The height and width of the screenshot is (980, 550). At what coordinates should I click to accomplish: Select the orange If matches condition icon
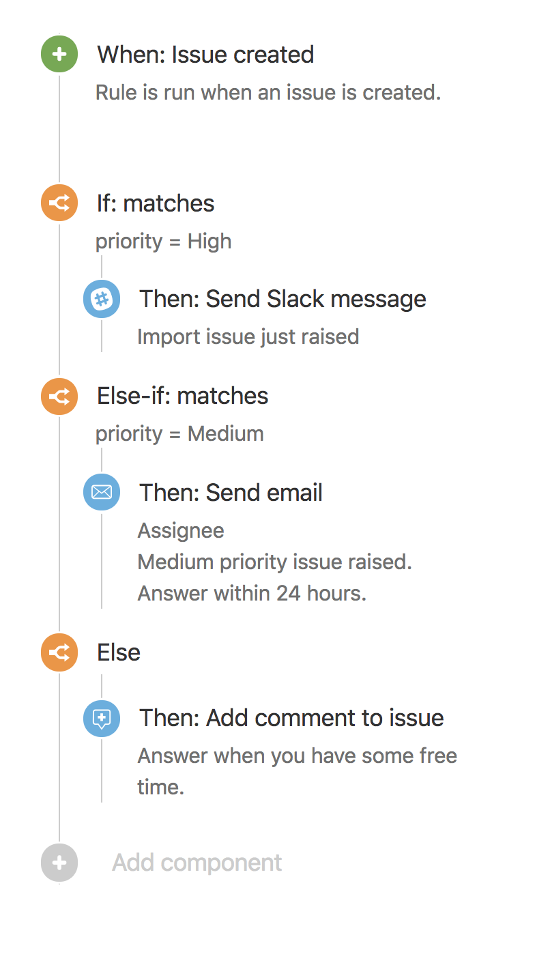tap(59, 203)
